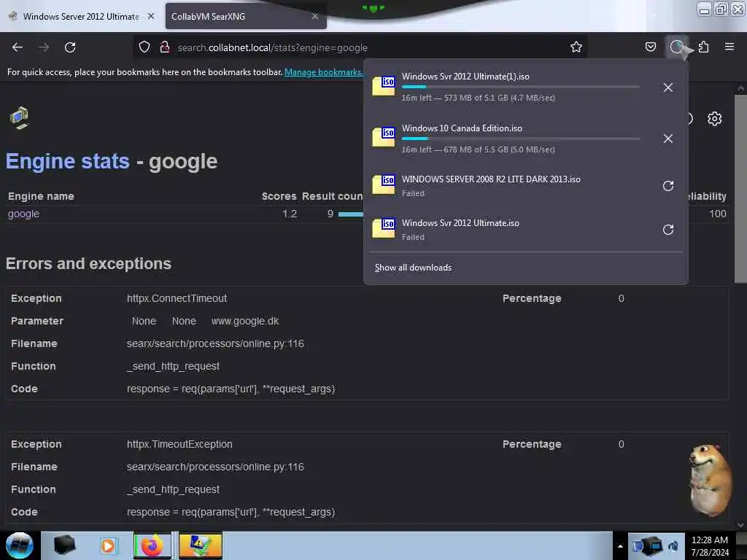Screen dimensions: 747x560
Task: Open the yellow warning taskbar application
Action: [x=200, y=545]
